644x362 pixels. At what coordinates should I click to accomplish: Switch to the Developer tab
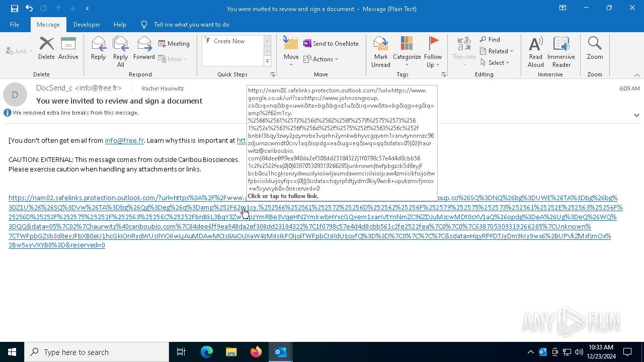click(x=87, y=24)
